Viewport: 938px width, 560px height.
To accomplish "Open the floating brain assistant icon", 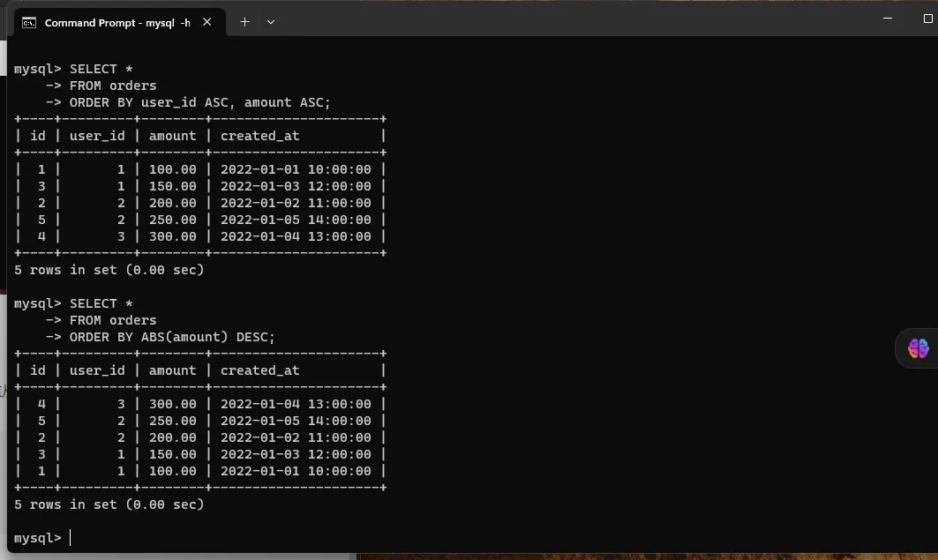I will pos(918,348).
